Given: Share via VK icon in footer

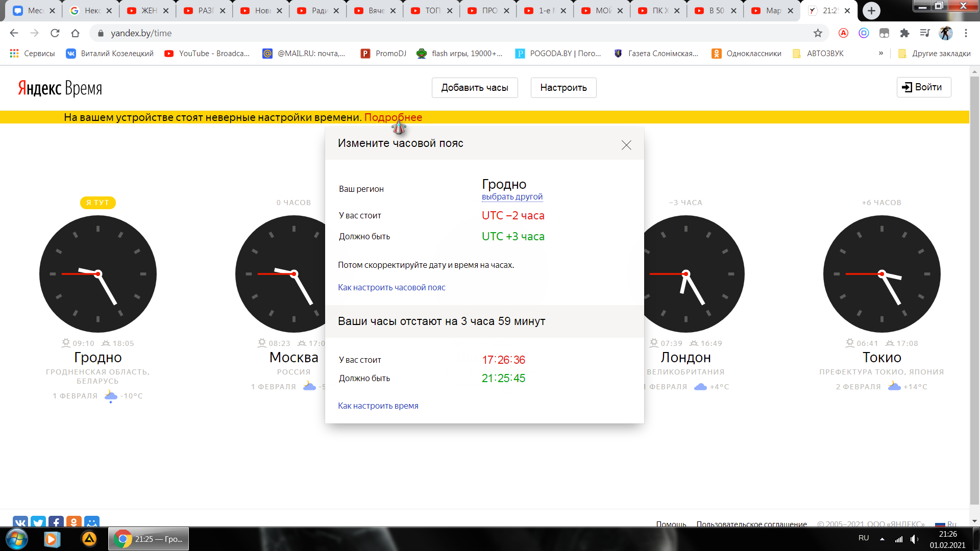Looking at the screenshot, I should pos(20,521).
